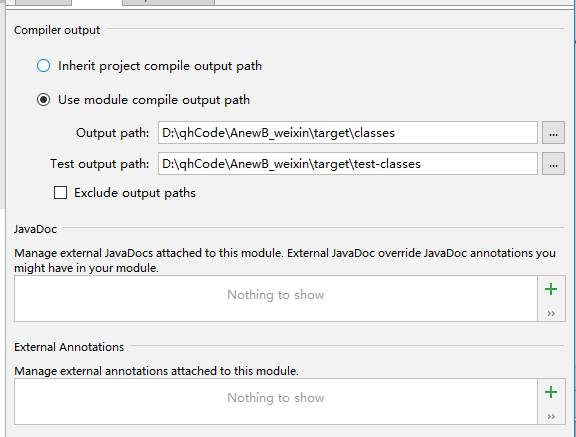The width and height of the screenshot is (576, 437).
Task: Click the 'Use module compile output path' label
Action: (x=154, y=100)
